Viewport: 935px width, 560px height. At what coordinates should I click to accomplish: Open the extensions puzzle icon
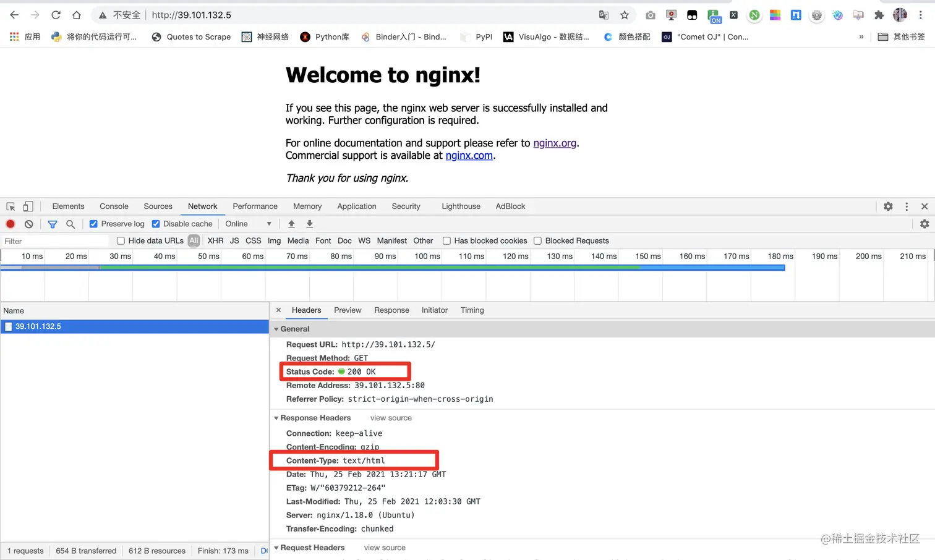click(879, 15)
